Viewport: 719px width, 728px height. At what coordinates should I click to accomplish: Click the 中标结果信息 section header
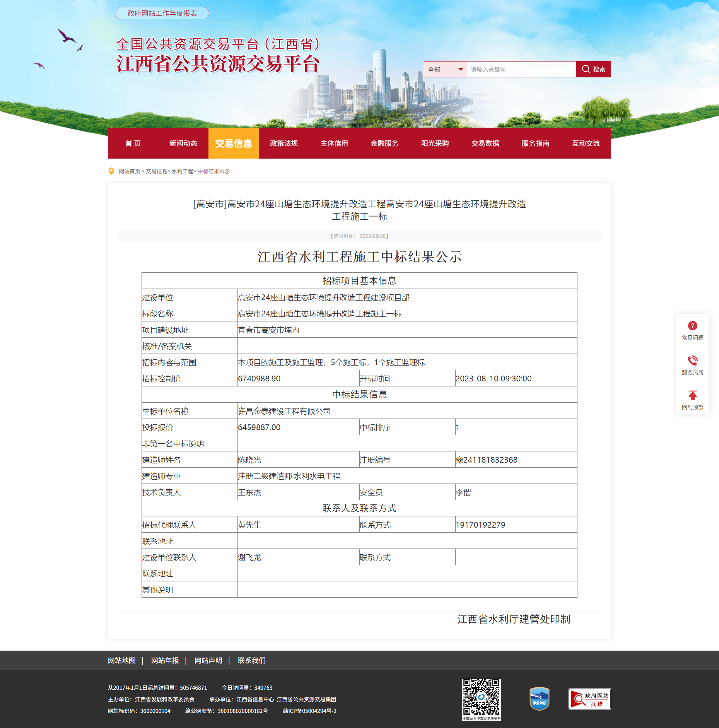coord(359,394)
